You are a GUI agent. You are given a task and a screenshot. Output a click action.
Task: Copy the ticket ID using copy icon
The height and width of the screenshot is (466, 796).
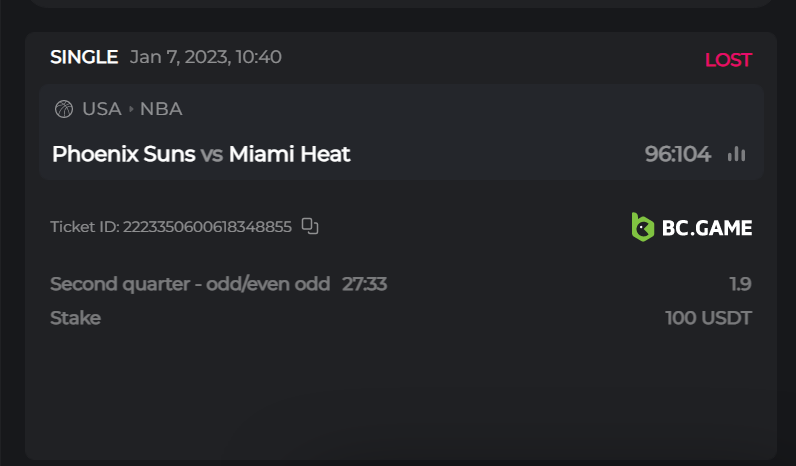(310, 226)
